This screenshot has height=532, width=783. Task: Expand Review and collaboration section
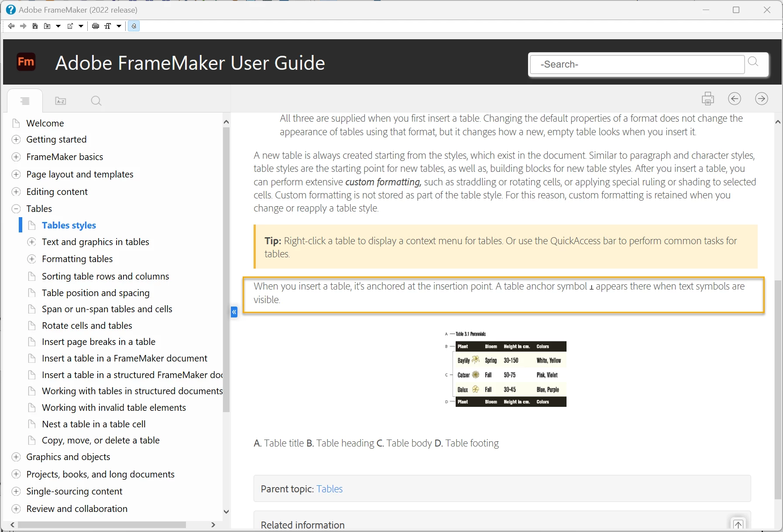tap(16, 509)
